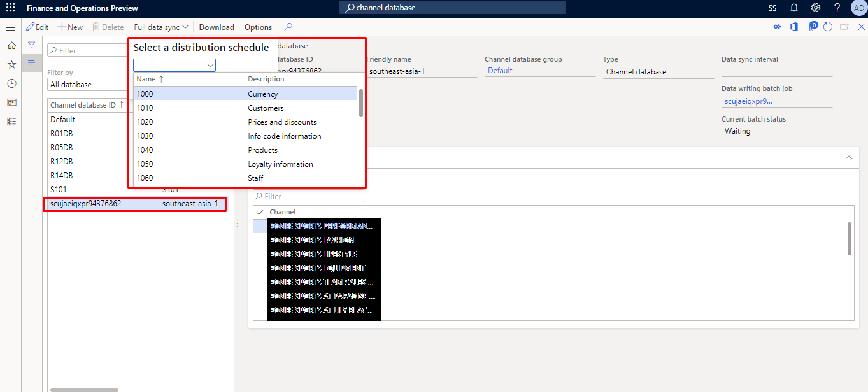Go to the Home dashboard icon
This screenshot has height=392, width=868.
pyautogui.click(x=11, y=46)
